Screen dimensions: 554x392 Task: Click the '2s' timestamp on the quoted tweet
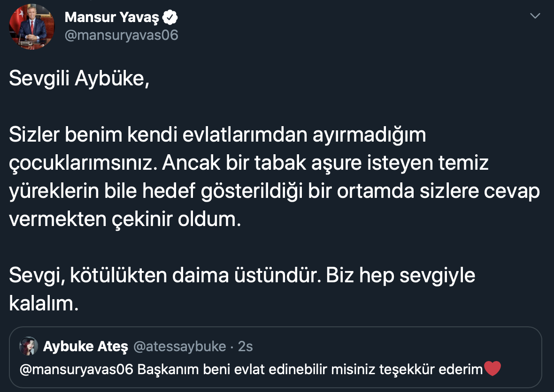(246, 347)
